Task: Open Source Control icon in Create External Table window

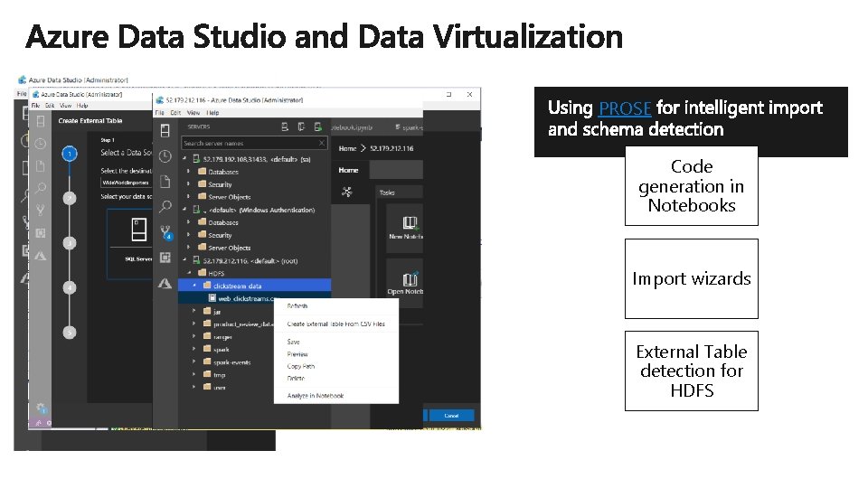Action: coord(41,211)
